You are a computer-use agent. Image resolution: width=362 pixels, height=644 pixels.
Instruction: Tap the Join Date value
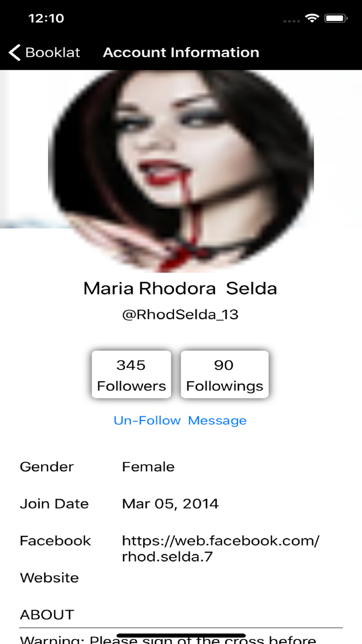click(170, 504)
